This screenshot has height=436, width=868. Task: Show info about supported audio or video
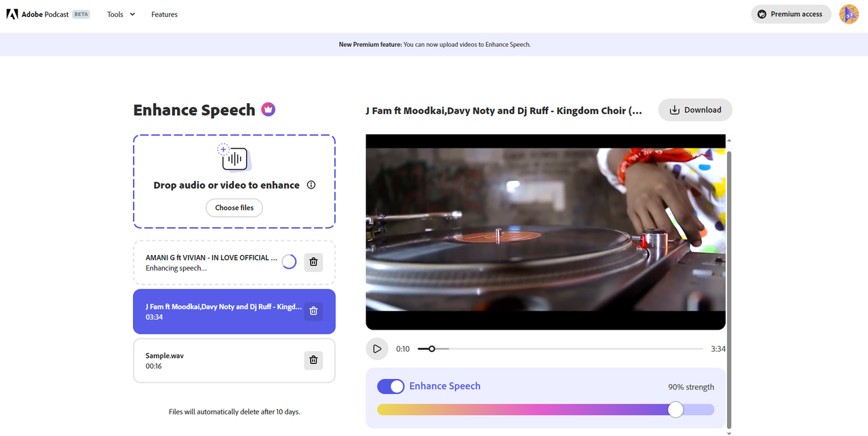click(x=311, y=185)
